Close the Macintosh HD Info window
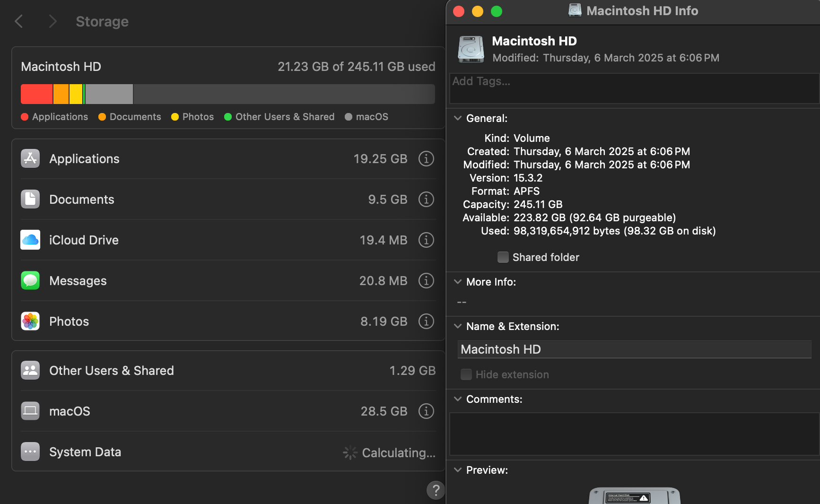 tap(459, 11)
